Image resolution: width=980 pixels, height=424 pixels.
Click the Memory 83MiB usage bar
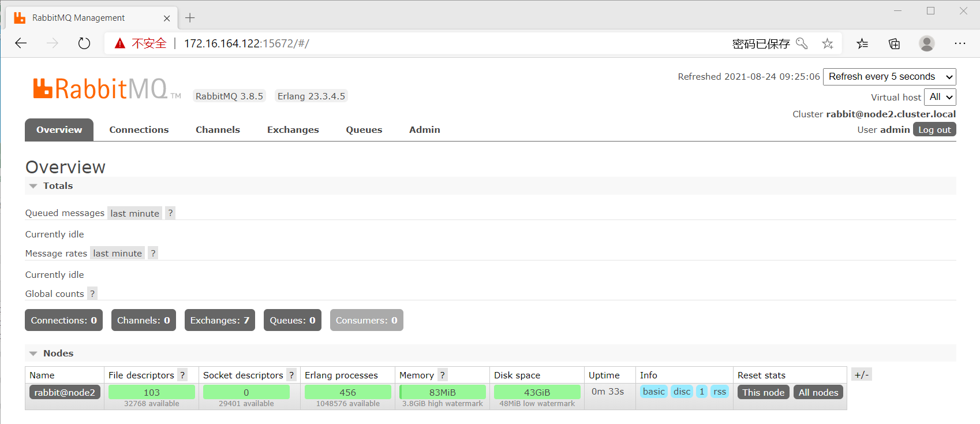(443, 392)
